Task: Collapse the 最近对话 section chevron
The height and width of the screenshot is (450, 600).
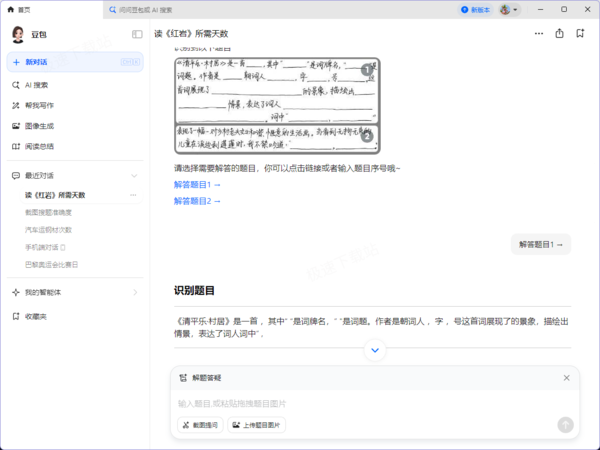Action: (x=134, y=176)
